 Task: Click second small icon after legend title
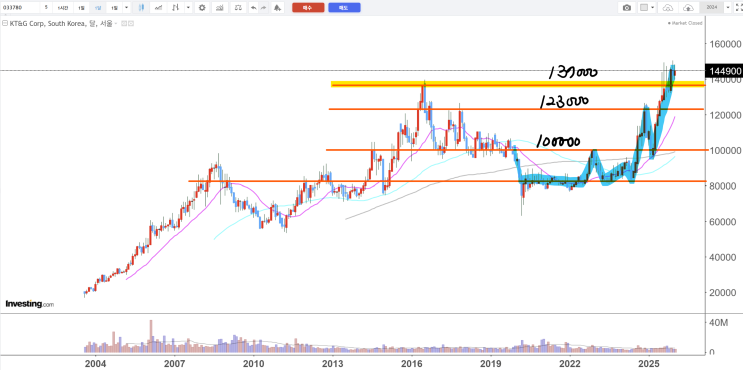point(131,23)
